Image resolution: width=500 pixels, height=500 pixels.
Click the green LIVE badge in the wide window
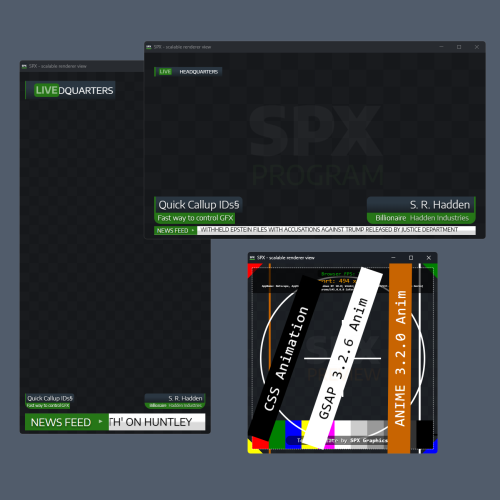coord(165,72)
